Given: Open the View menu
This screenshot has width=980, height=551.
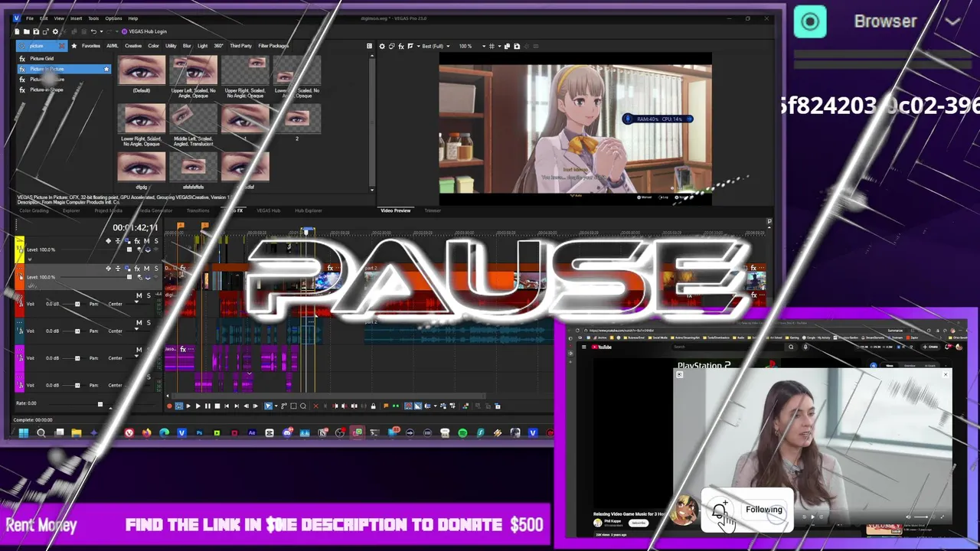Looking at the screenshot, I should 59,18.
